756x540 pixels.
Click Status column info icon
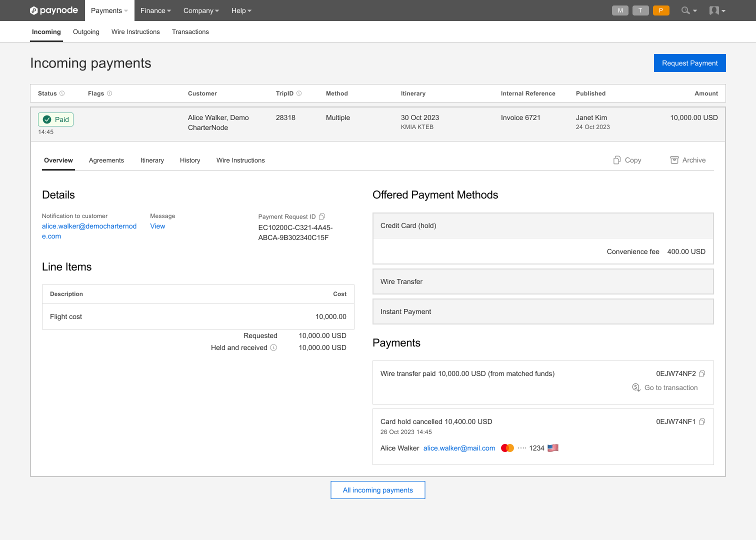(x=62, y=93)
